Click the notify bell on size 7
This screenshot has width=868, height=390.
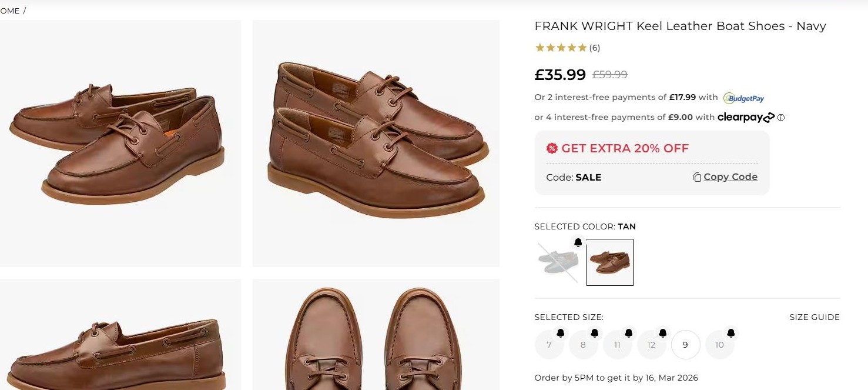click(561, 334)
